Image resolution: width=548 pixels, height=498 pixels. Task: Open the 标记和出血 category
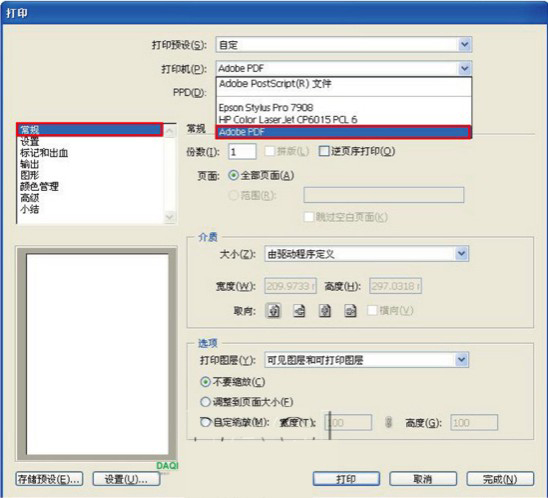pos(44,153)
